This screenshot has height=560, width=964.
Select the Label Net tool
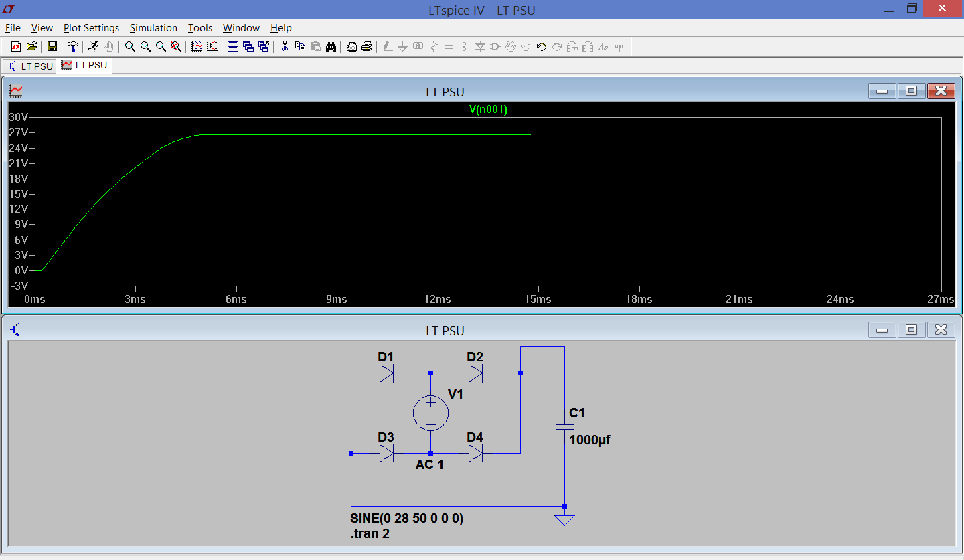pos(418,47)
